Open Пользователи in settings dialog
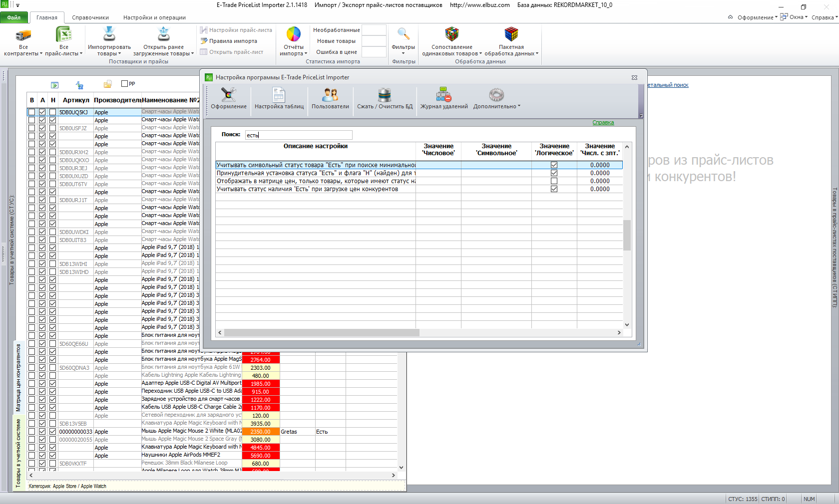The width and height of the screenshot is (839, 504). 330,98
